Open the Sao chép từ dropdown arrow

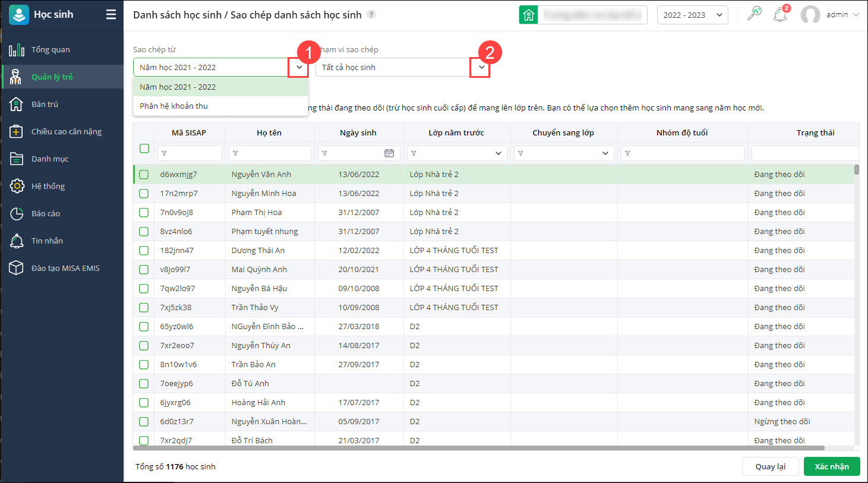[x=299, y=68]
